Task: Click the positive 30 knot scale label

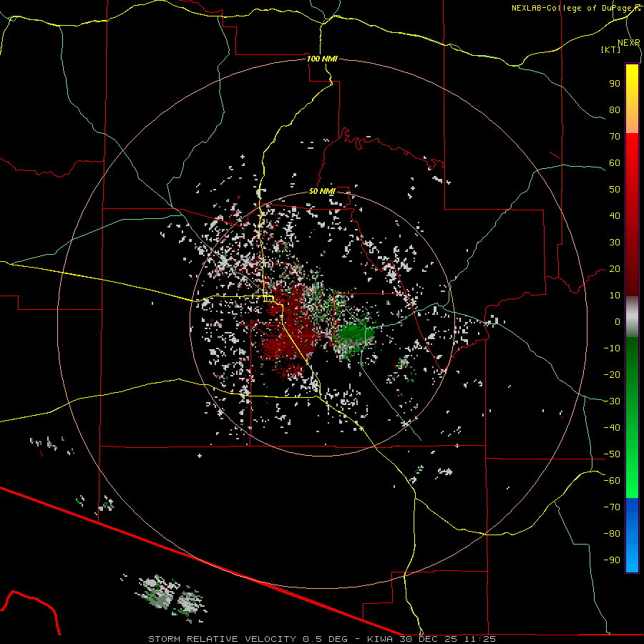Action: 615,243
